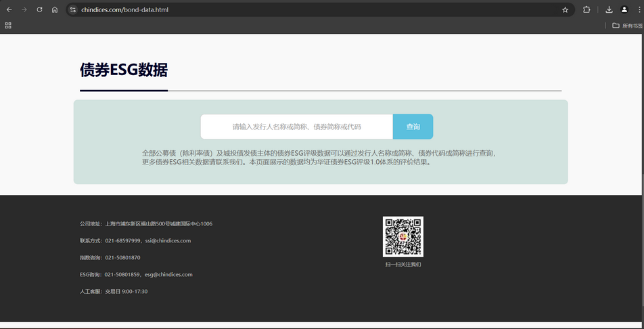The height and width of the screenshot is (329, 644).
Task: Open the downloads icon
Action: pyautogui.click(x=609, y=9)
